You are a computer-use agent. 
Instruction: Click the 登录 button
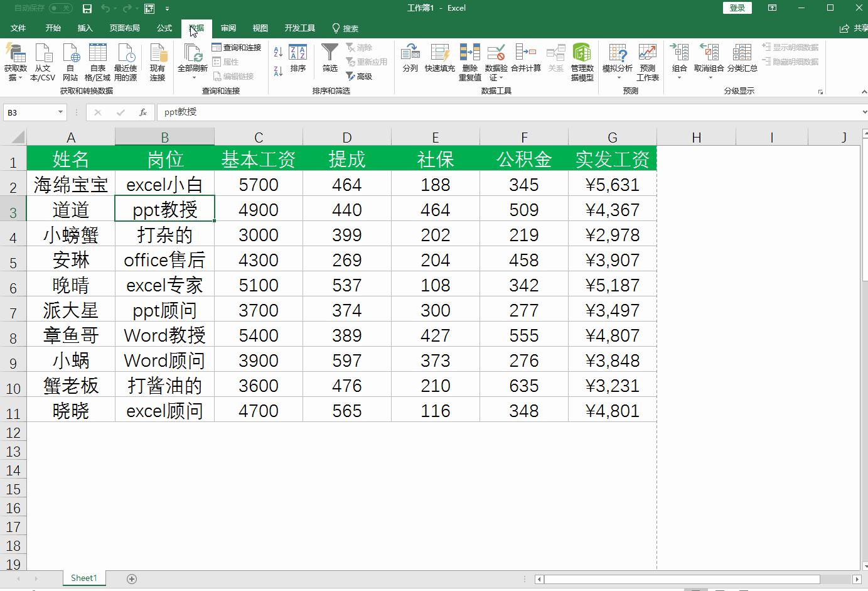tap(737, 8)
